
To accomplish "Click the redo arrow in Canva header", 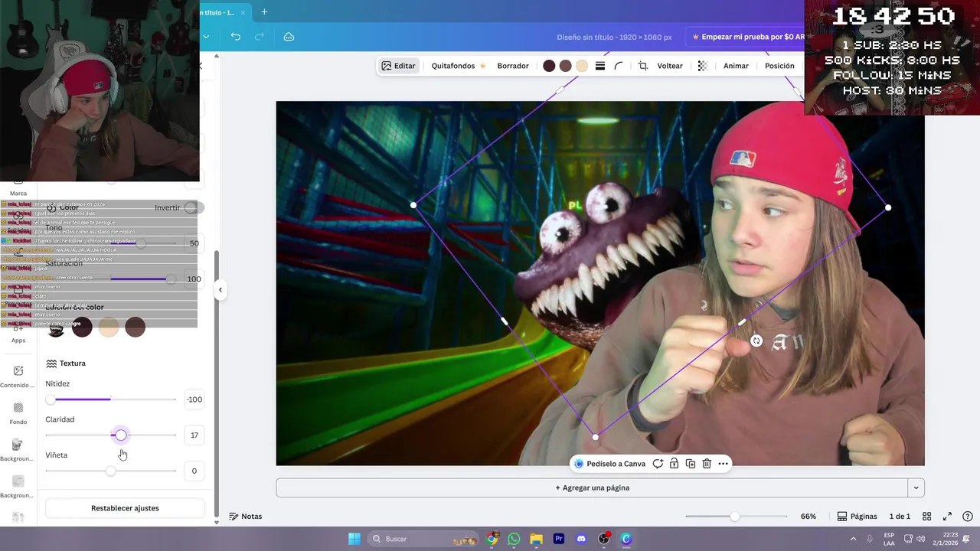I will (x=260, y=37).
